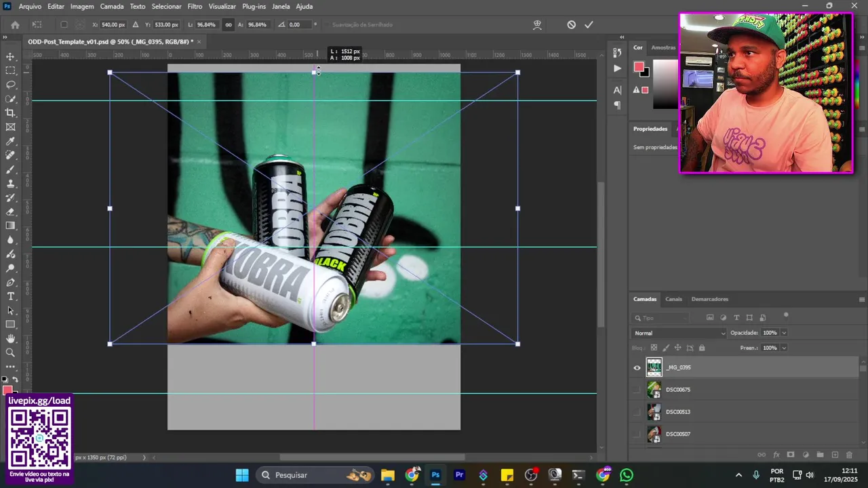Show the DSC00675 layer
The height and width of the screenshot is (488, 868).
point(637,390)
